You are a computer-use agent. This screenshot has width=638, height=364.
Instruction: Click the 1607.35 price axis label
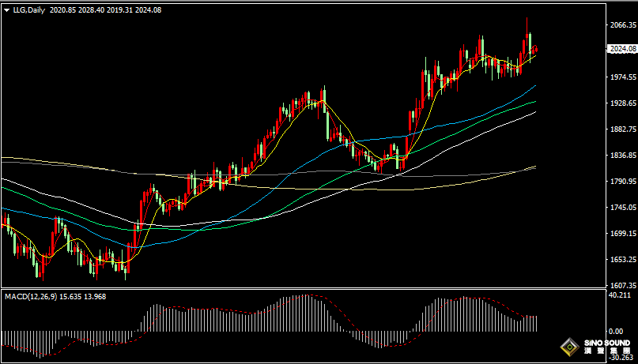(623, 286)
